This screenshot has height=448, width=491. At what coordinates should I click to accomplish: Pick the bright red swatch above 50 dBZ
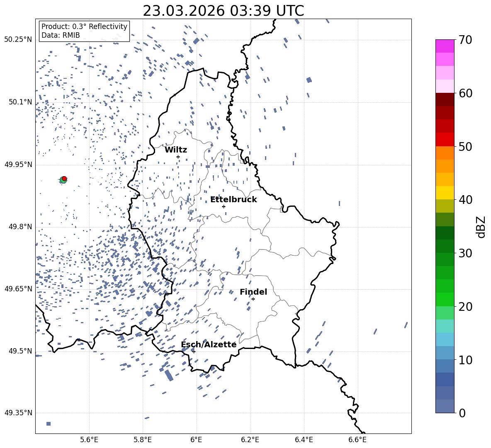point(445,140)
